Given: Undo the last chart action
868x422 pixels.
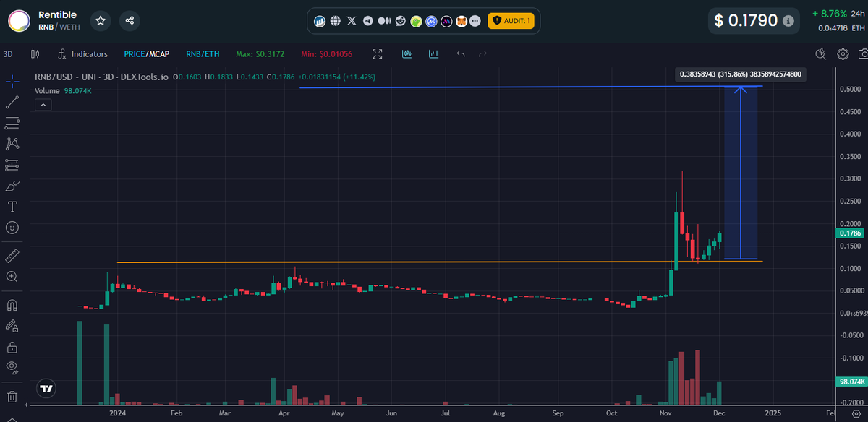Looking at the screenshot, I should coord(461,54).
